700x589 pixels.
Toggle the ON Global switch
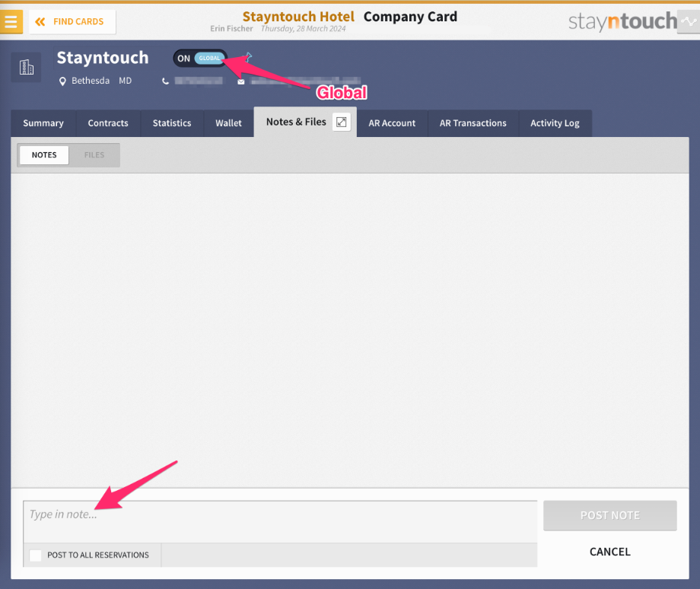click(x=200, y=58)
